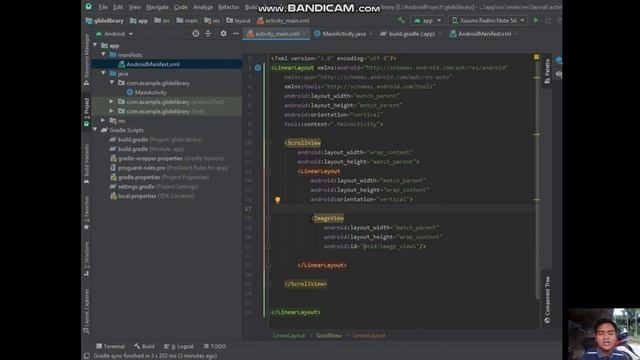This screenshot has height=360, width=640.
Task: Click the scroll-from-source target icon
Action: 196,33
